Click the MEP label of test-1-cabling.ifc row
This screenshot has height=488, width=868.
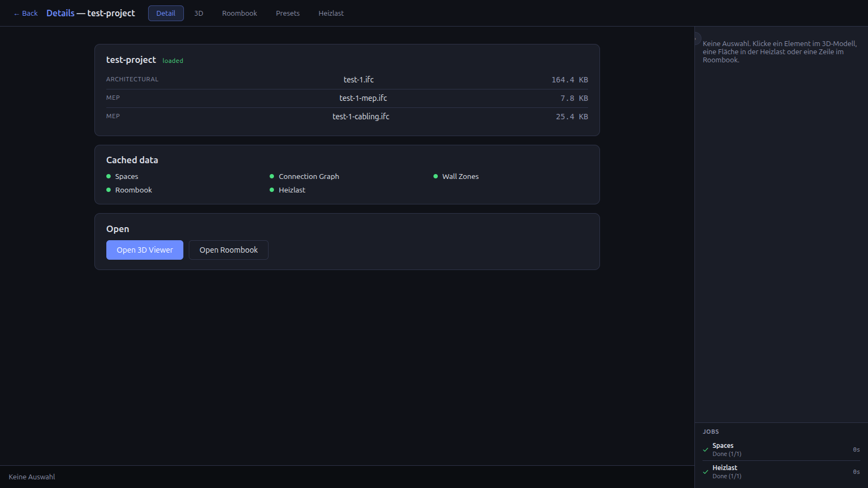[x=113, y=116]
